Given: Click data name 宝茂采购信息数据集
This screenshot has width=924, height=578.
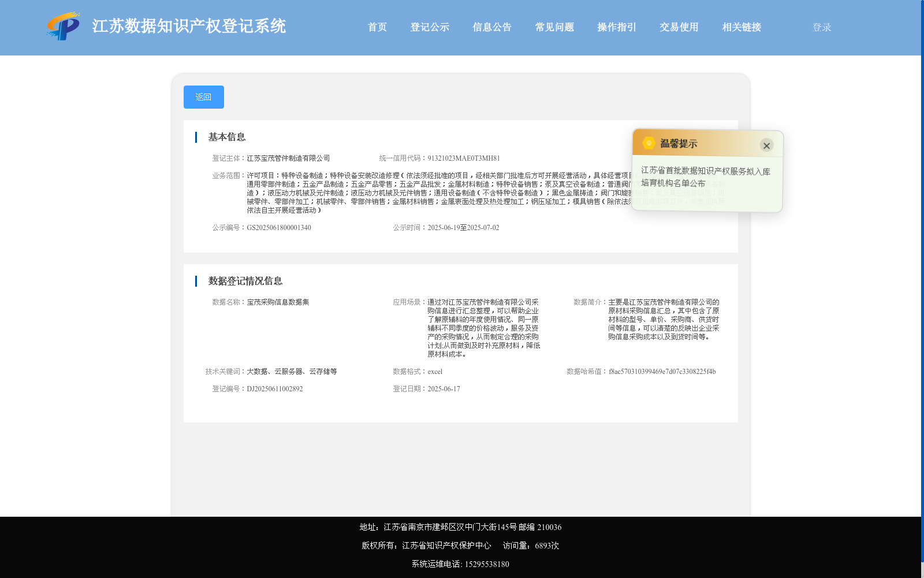Looking at the screenshot, I should click(278, 302).
